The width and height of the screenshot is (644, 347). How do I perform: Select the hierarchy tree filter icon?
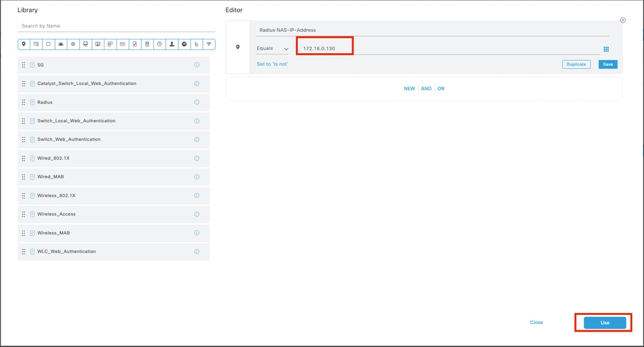(x=197, y=44)
